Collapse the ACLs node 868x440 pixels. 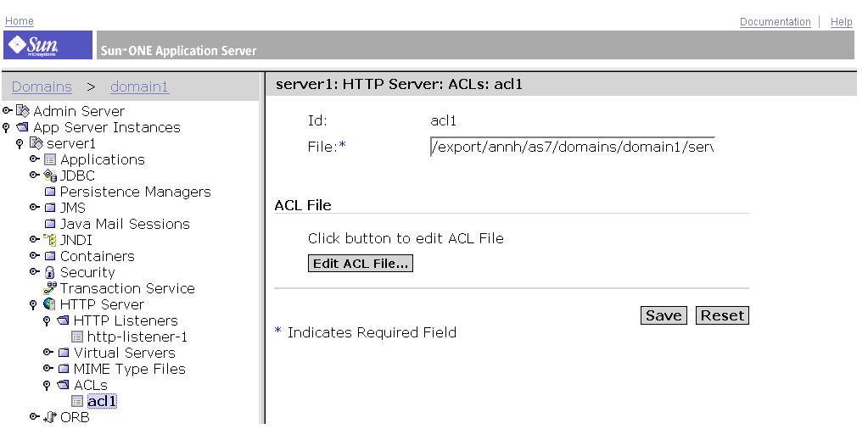(x=47, y=385)
